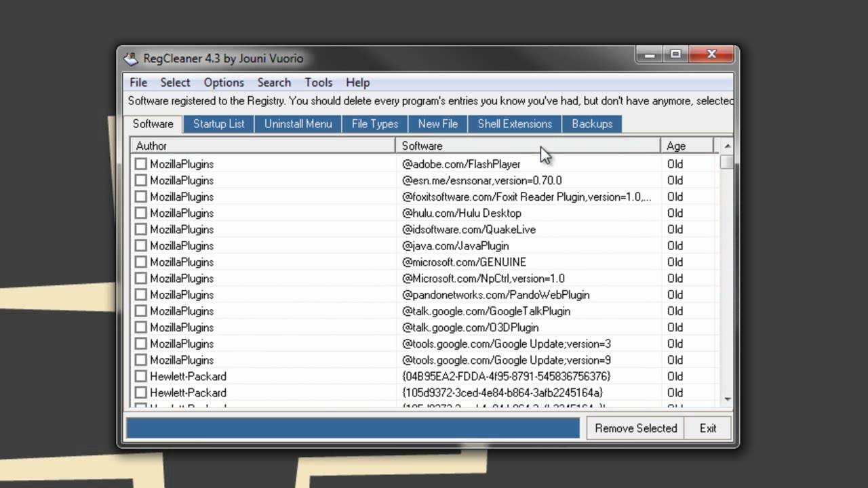Check the O3DPlugin entry checkbox
This screenshot has width=868, height=488.
pyautogui.click(x=140, y=327)
